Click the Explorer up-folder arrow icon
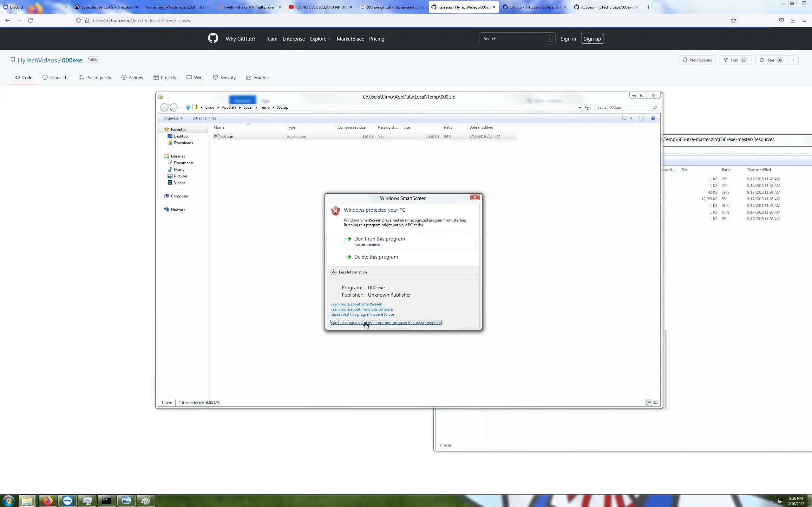The image size is (812, 507). pyautogui.click(x=188, y=107)
